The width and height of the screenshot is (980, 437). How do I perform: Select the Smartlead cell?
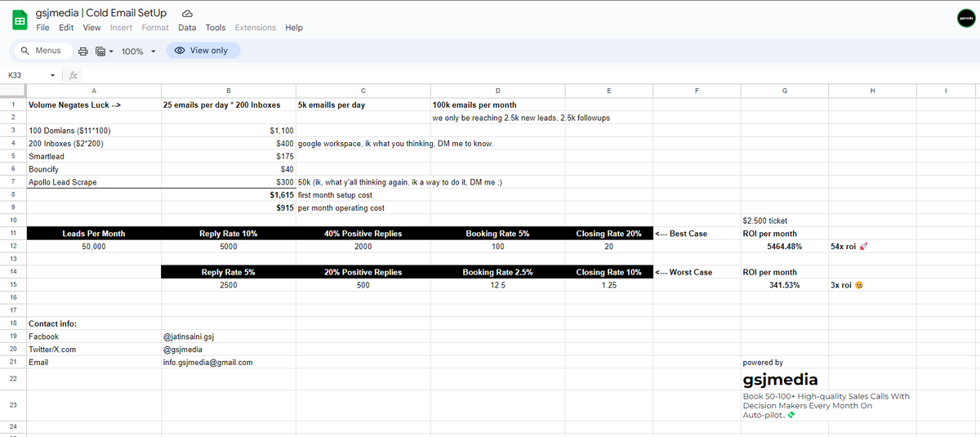click(93, 156)
